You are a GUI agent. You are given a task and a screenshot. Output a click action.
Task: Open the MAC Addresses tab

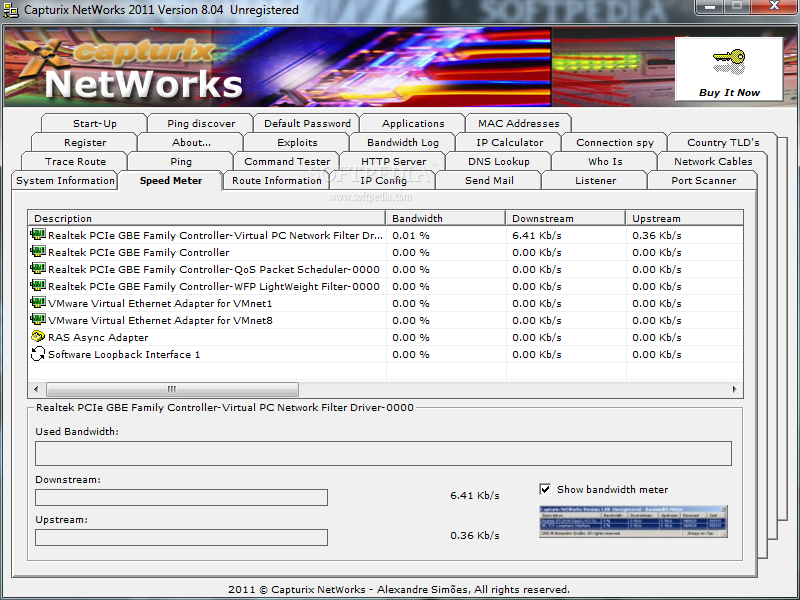tap(518, 123)
